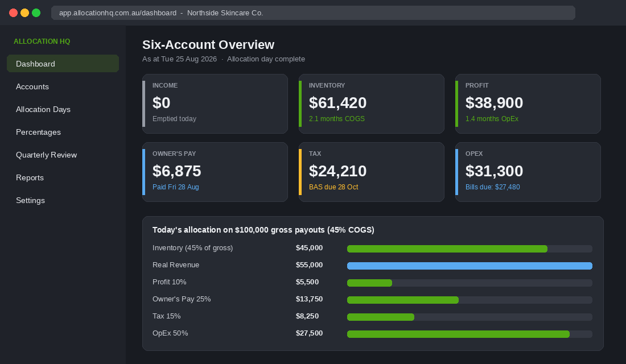The image size is (626, 364).
Task: Click the "Inventory (45% of gross)" row label
Action: pyautogui.click(x=192, y=248)
